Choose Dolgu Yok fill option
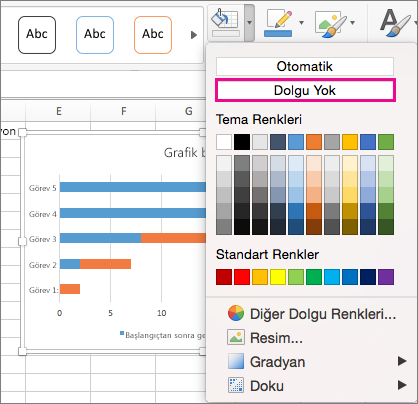Viewport: 418px width, 404px height. (x=305, y=90)
